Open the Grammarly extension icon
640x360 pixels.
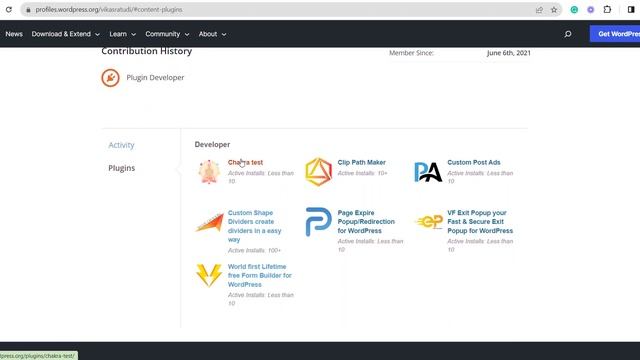pos(574,9)
